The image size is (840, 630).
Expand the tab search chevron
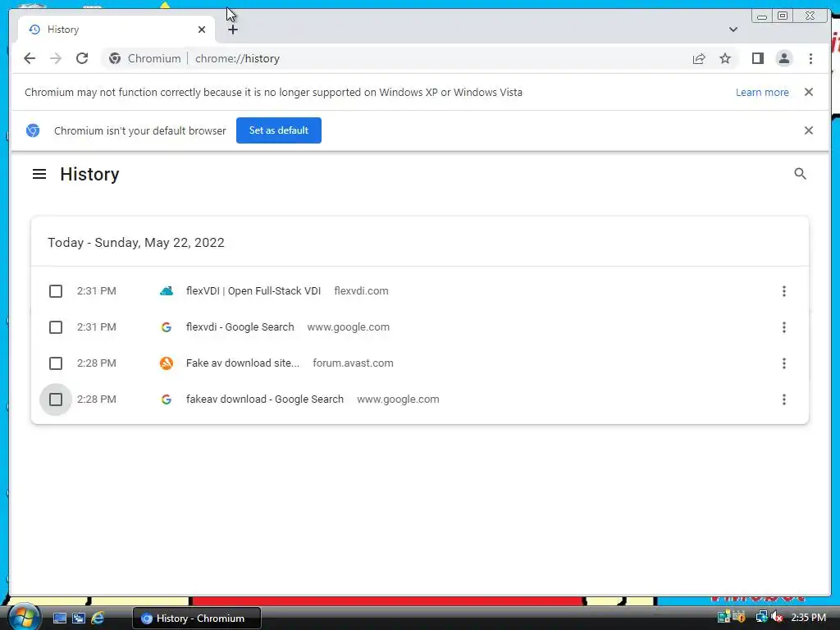tap(733, 30)
